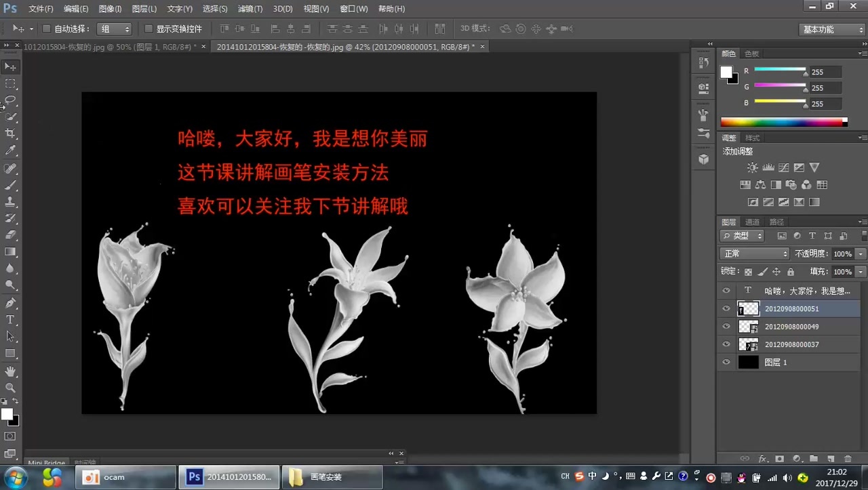
Task: Open layer filter 类型 dropdown
Action: coord(743,236)
